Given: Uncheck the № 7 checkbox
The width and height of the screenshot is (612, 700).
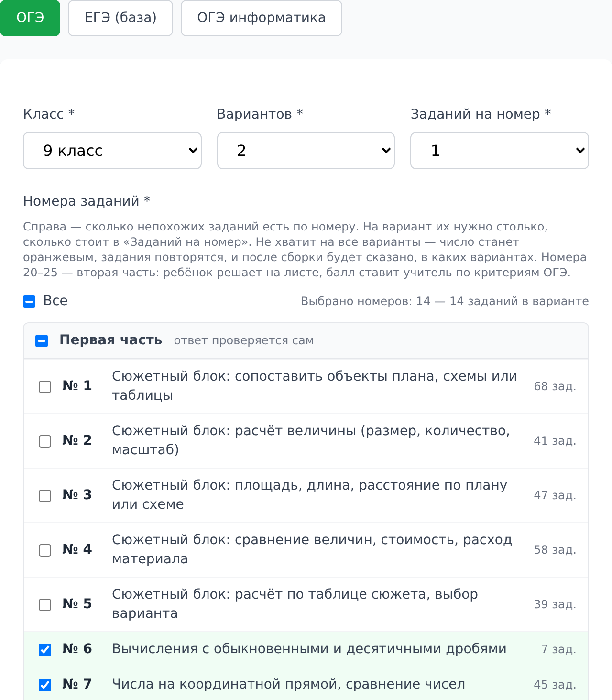Looking at the screenshot, I should click(x=45, y=685).
